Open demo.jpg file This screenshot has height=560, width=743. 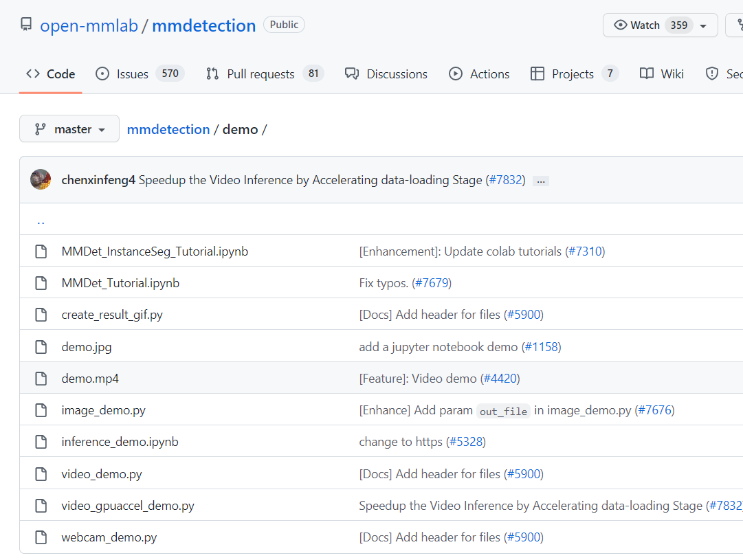coord(86,347)
